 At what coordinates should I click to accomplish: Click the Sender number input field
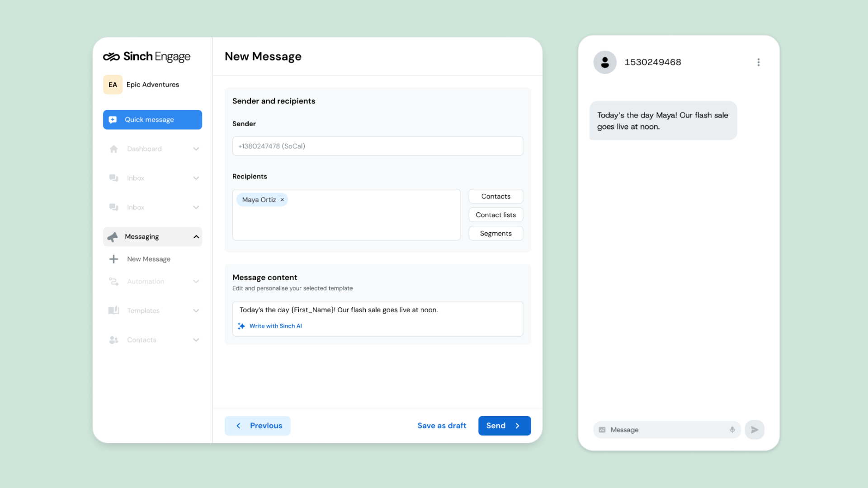(377, 146)
